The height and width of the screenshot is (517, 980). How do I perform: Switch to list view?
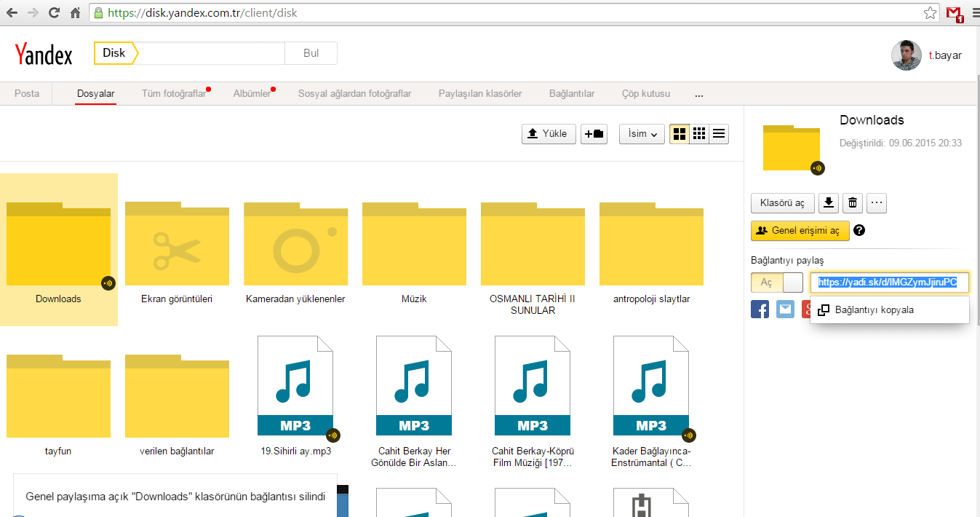719,134
